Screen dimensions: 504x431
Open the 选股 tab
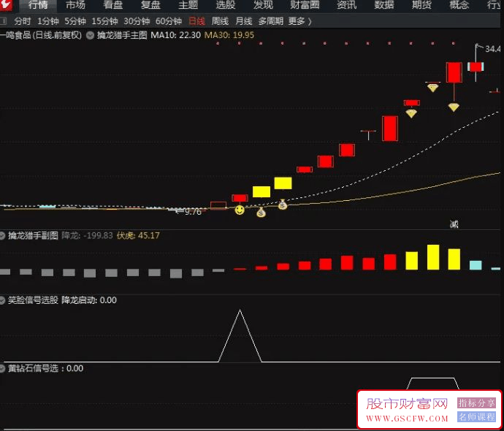(226, 5)
